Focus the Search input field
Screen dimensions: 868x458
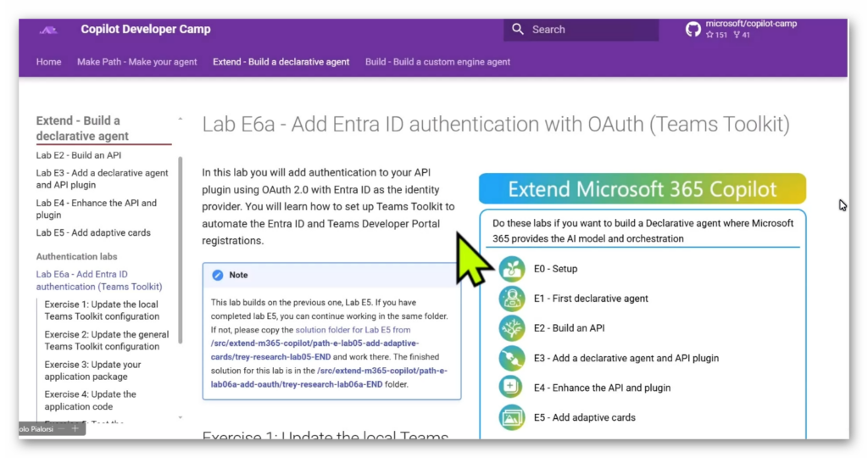coord(581,30)
